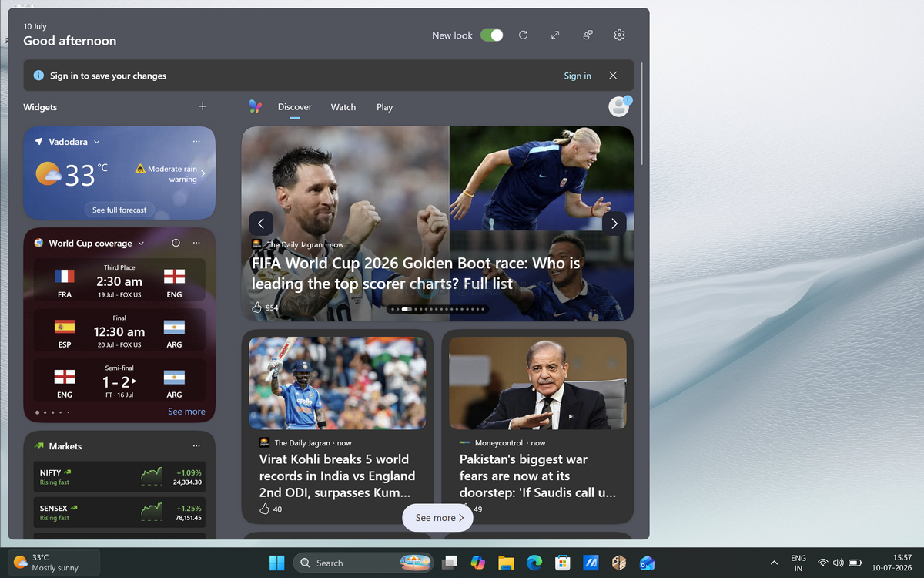Go to next featured story
Image resolution: width=924 pixels, height=578 pixels.
[614, 223]
